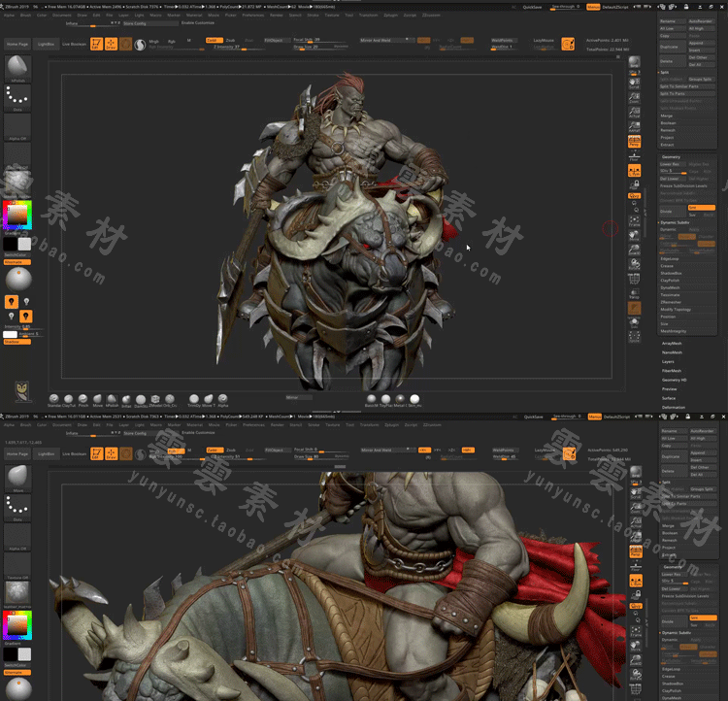Screen dimensions: 728x701
Task: Click Append button in top window
Action: [x=701, y=43]
